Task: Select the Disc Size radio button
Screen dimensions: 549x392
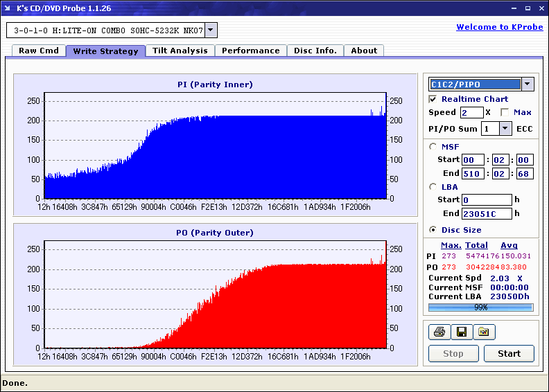Action: (433, 230)
